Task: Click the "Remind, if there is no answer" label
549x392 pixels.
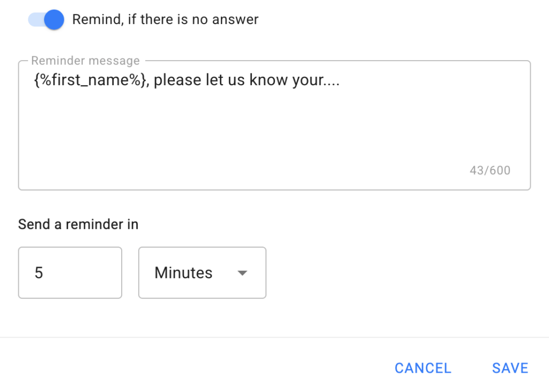Action: point(165,20)
